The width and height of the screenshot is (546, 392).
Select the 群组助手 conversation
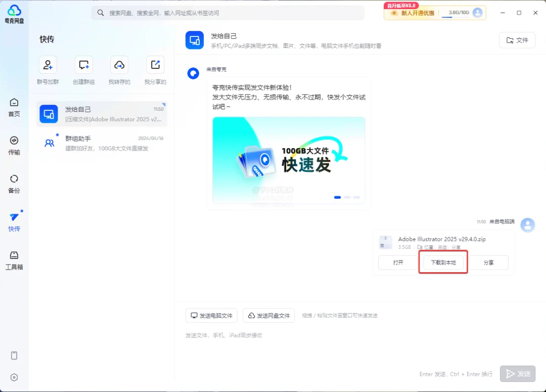tap(102, 143)
